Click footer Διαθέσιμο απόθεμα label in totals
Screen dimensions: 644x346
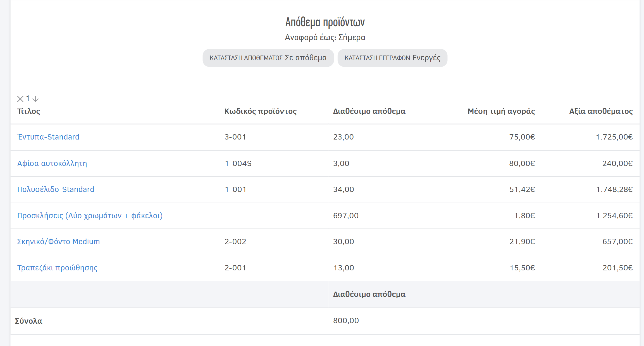369,294
